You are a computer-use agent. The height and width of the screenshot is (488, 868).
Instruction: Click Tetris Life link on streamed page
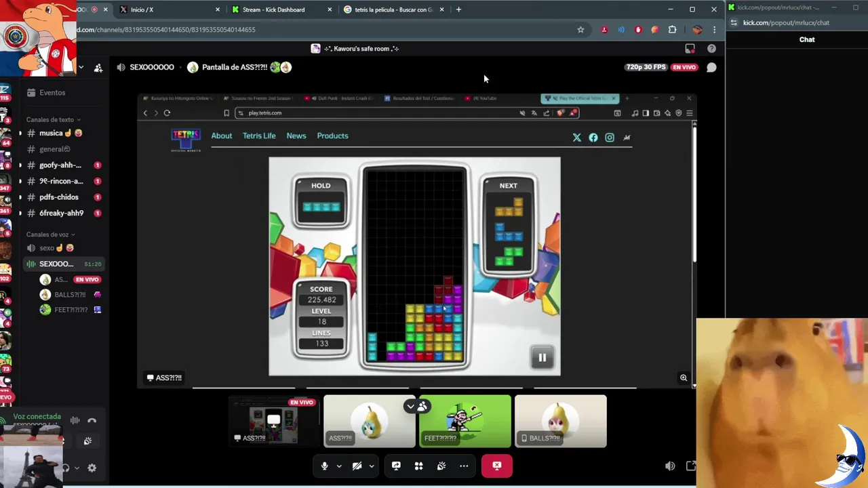(259, 136)
